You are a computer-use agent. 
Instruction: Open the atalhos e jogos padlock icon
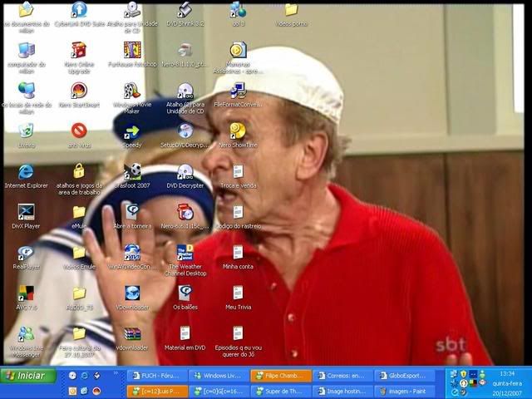tap(79, 170)
